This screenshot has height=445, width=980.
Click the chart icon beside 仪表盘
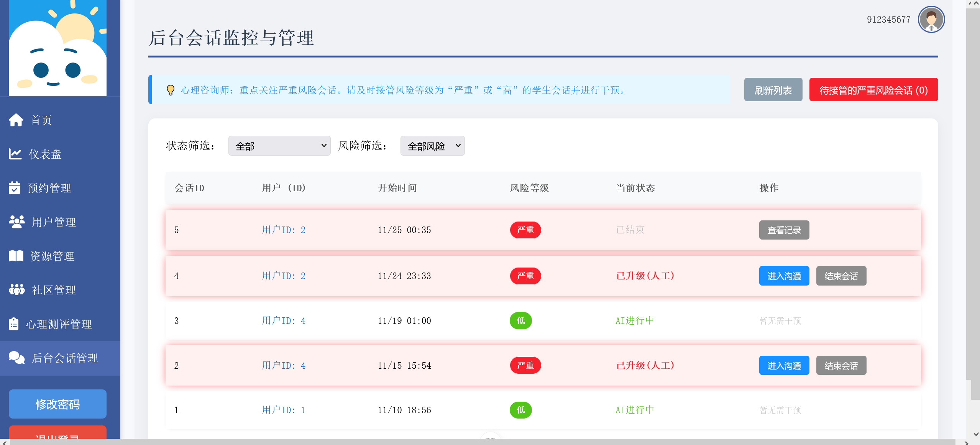(15, 154)
